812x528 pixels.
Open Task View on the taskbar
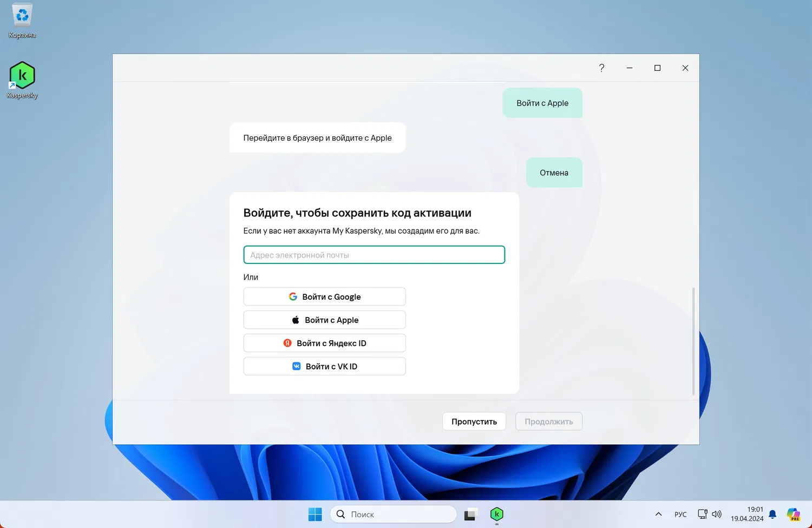coord(470,514)
